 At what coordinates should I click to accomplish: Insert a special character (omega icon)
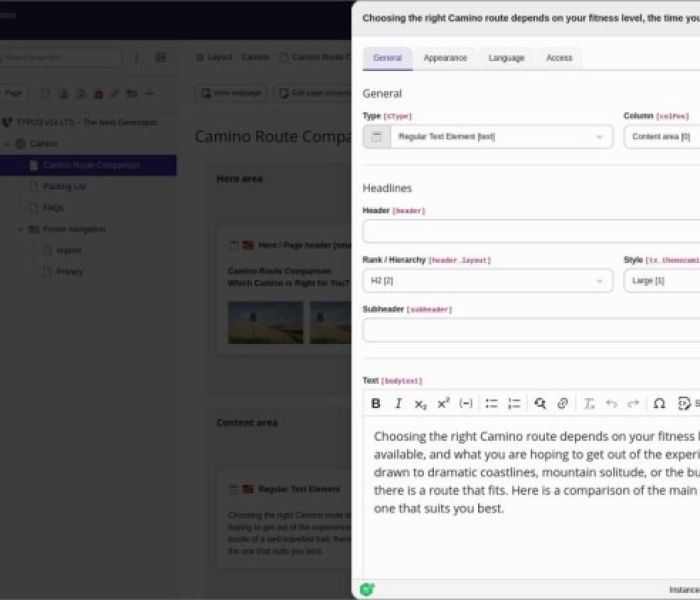click(x=659, y=404)
